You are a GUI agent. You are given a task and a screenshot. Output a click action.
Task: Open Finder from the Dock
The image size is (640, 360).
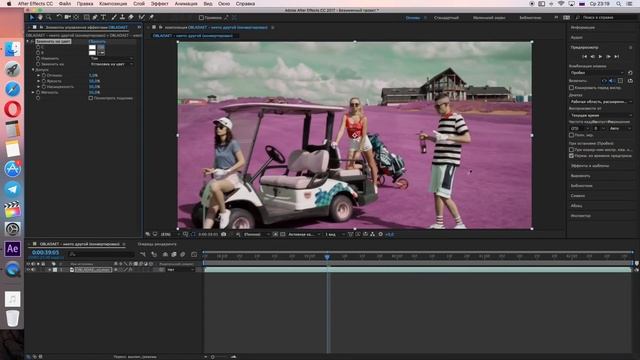click(13, 49)
